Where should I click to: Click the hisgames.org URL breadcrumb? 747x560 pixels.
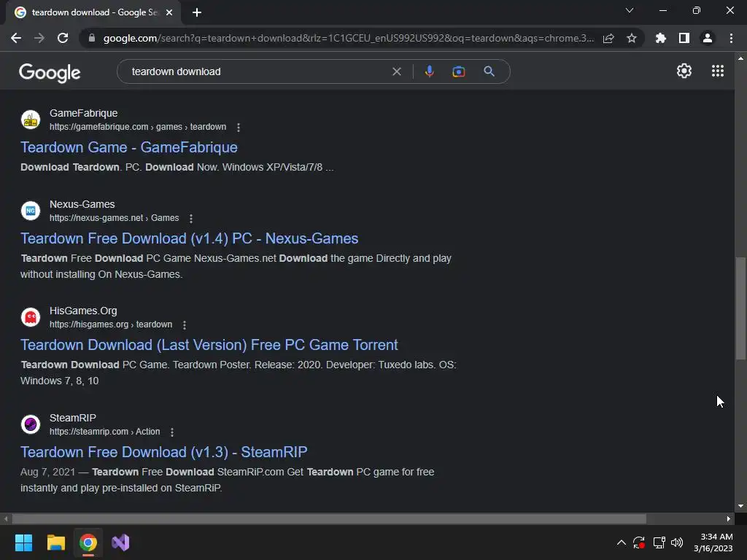click(111, 324)
